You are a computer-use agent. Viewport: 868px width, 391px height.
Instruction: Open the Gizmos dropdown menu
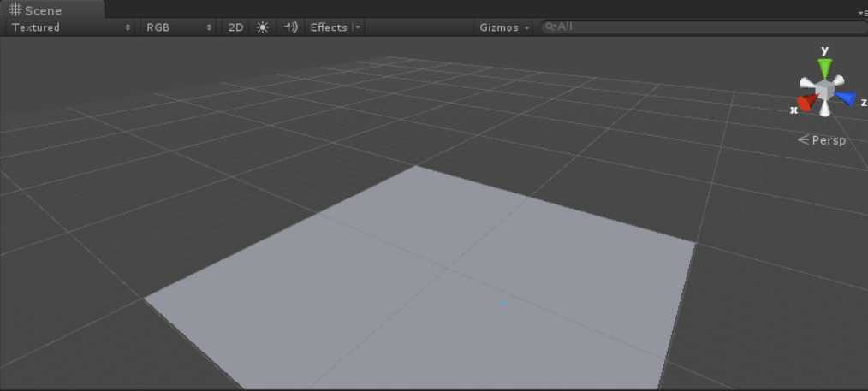pos(503,27)
